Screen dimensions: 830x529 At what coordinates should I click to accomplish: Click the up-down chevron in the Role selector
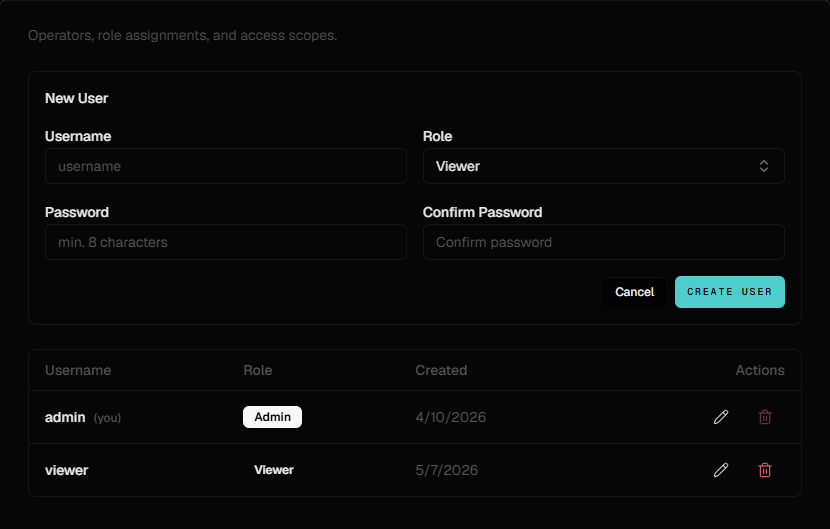click(x=763, y=166)
